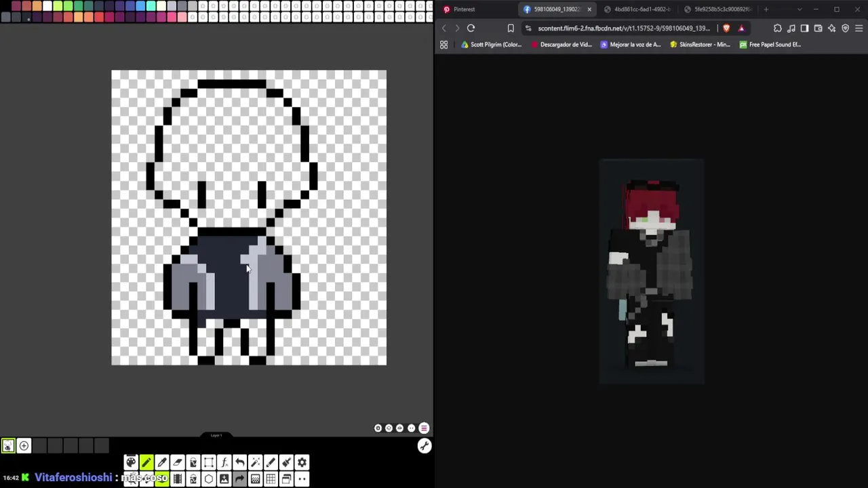Pick the hot pink color swatch
This screenshot has height=488, width=868.
(172, 17)
